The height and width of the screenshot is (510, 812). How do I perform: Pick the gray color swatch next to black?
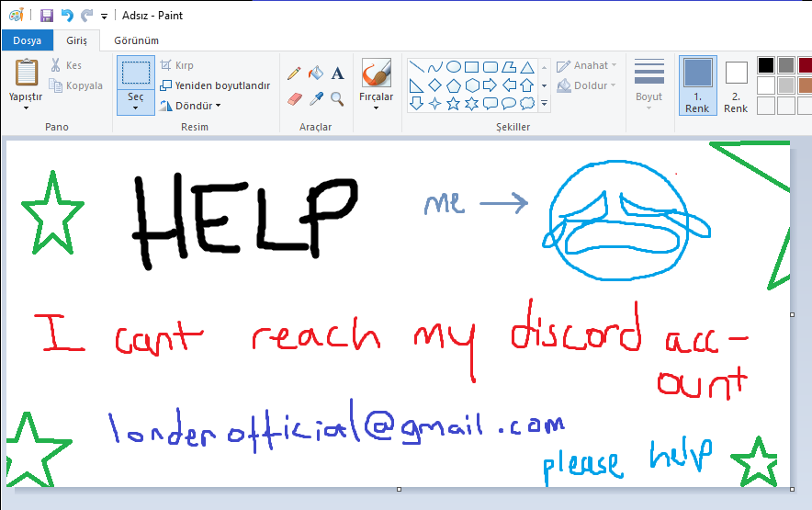pyautogui.click(x=786, y=65)
